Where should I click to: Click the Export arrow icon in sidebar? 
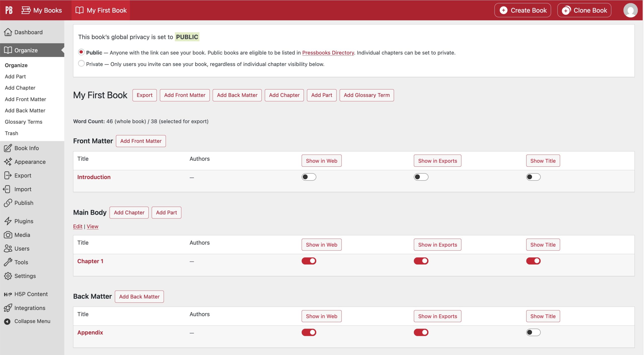8,175
